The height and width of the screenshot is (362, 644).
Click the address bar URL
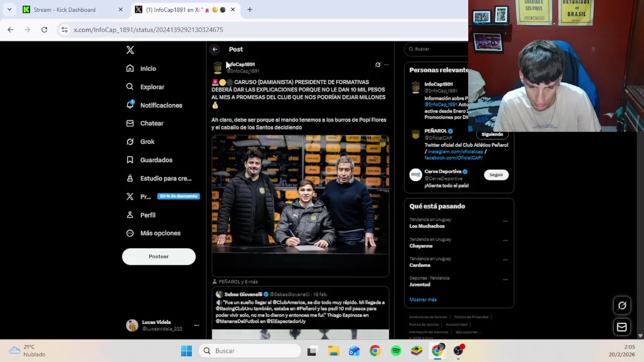tap(148, 30)
